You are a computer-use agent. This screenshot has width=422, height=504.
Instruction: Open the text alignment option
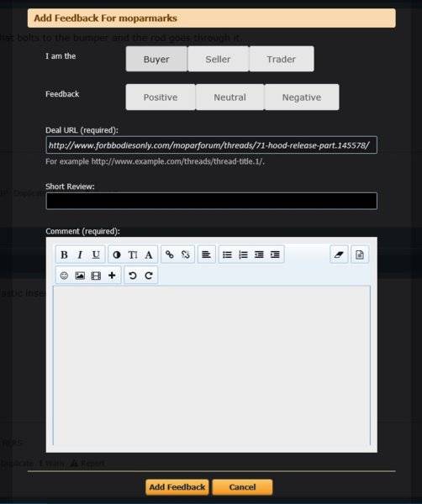[x=206, y=255]
